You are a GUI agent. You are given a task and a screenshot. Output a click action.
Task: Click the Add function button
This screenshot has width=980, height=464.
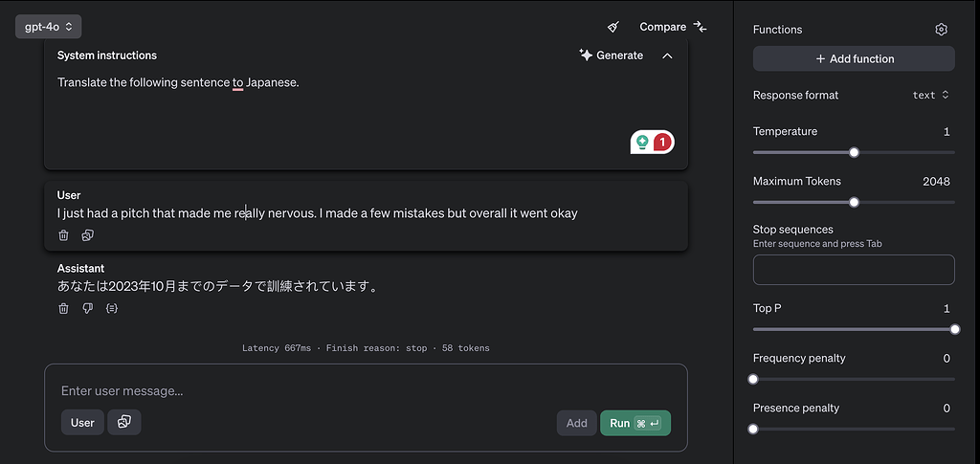854,58
